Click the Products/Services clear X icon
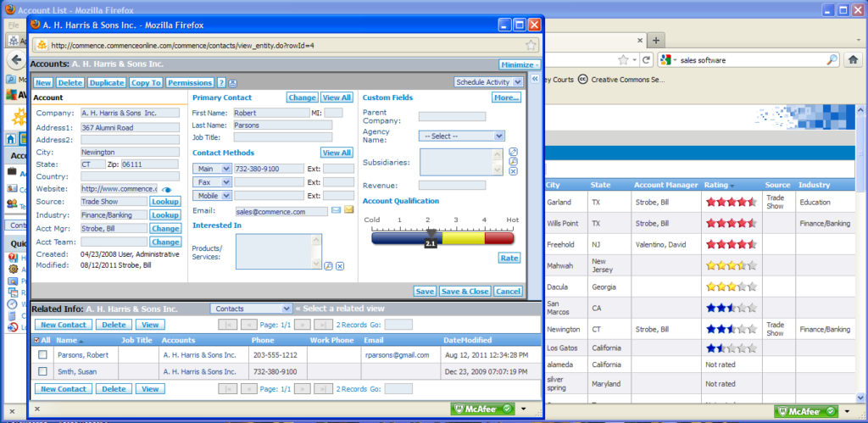Viewport: 868px width, 423px height. tap(340, 266)
